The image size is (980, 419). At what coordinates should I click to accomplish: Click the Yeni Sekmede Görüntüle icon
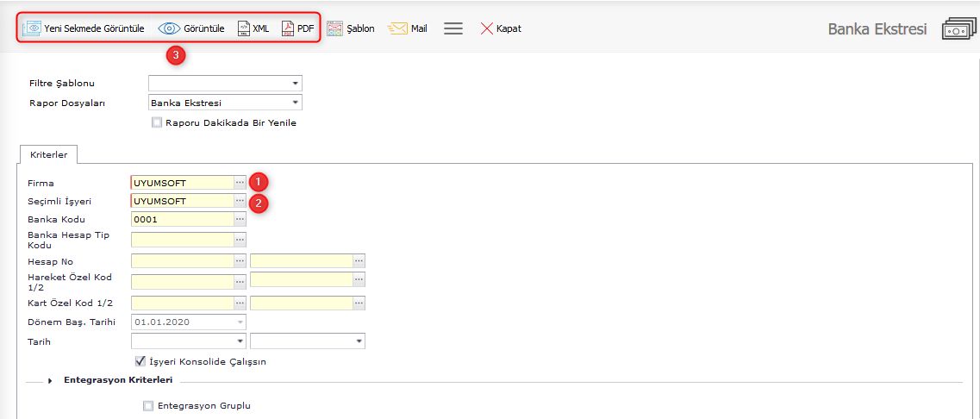click(x=32, y=28)
